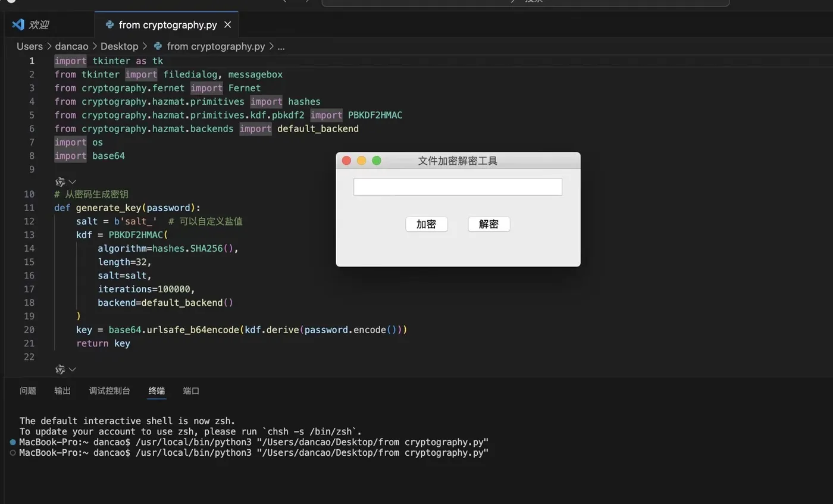Click the 'import base64' code line
833x504 pixels.
(89, 156)
